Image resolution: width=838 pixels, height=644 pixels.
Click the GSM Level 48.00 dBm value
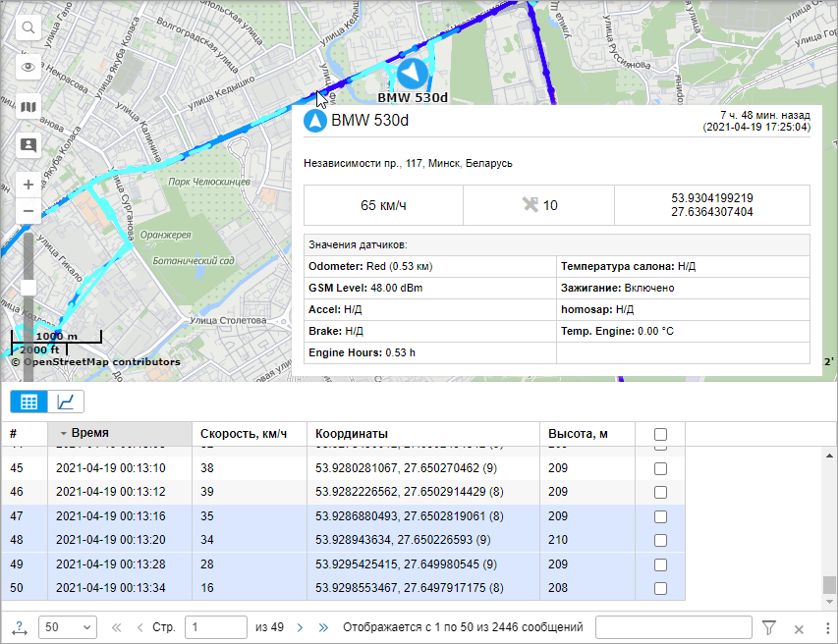[x=397, y=288]
